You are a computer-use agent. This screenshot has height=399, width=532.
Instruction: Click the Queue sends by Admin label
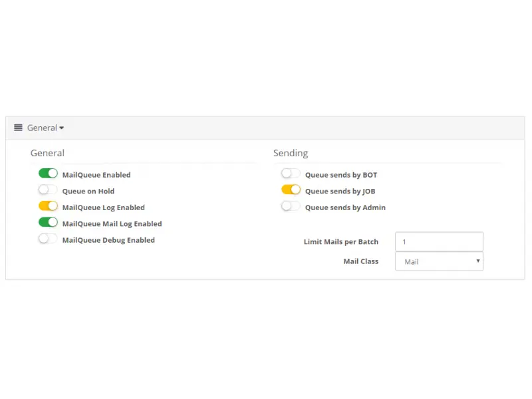(x=345, y=207)
